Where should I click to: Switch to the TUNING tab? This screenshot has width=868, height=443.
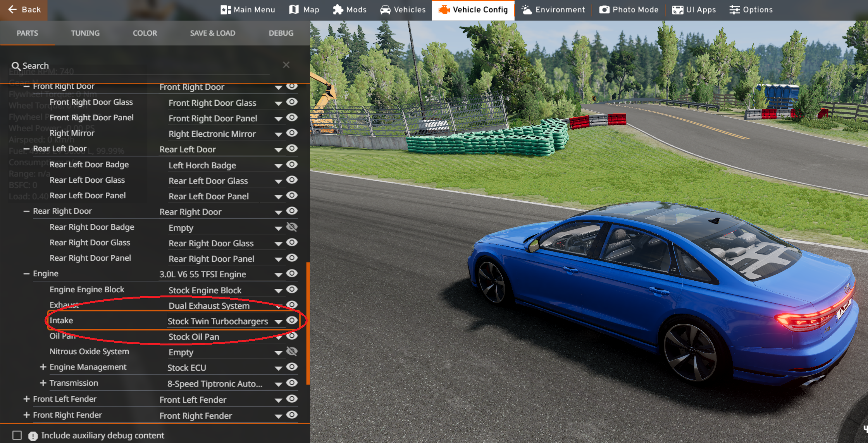[x=85, y=33]
